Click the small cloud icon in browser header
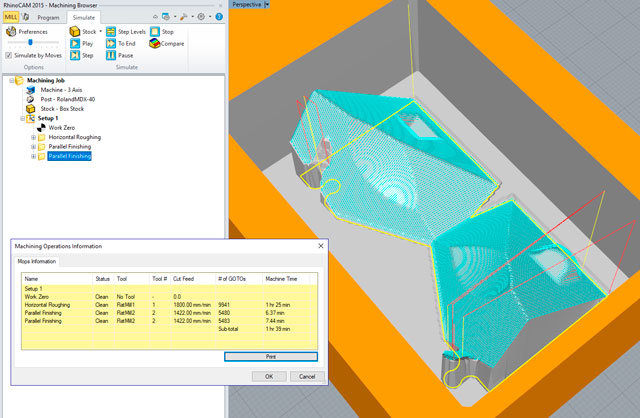640x418 pixels. click(155, 17)
